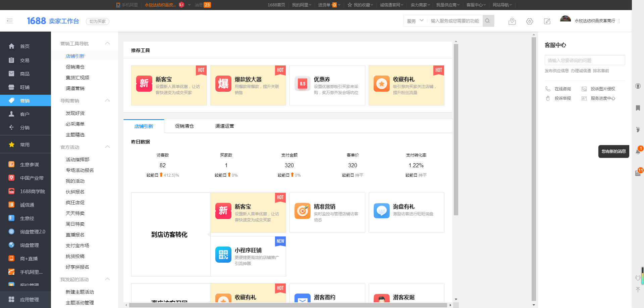Click the edit pencil icon in header
Screen dimensions: 644x308
click(x=547, y=21)
